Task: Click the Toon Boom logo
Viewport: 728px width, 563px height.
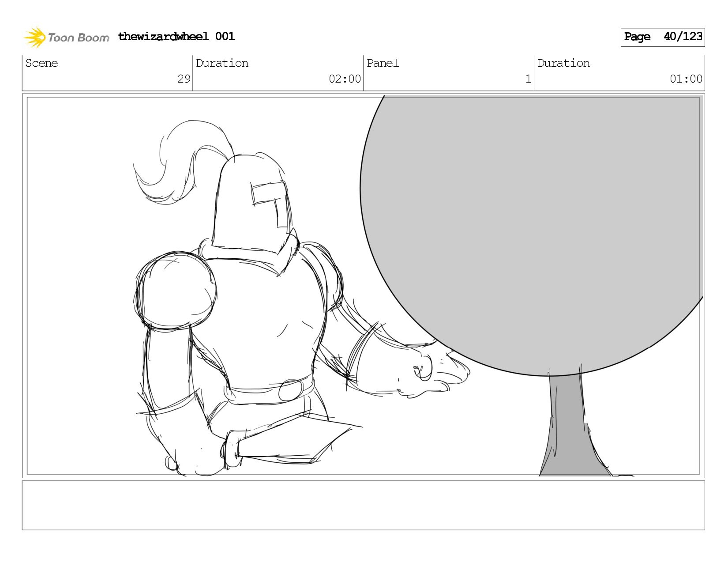Action: [x=66, y=37]
